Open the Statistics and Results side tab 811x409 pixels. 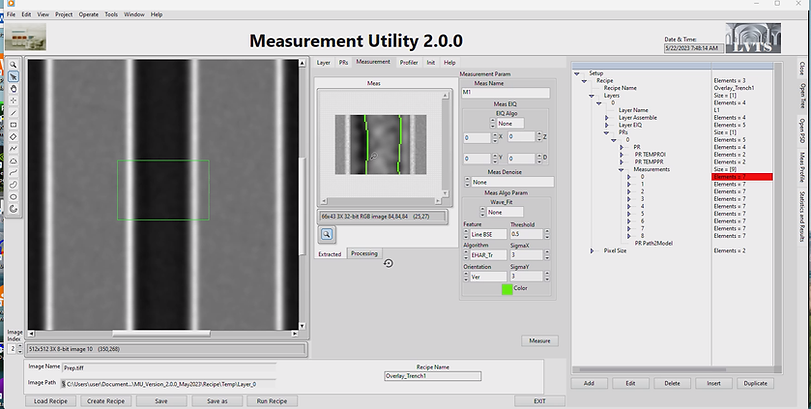point(802,217)
